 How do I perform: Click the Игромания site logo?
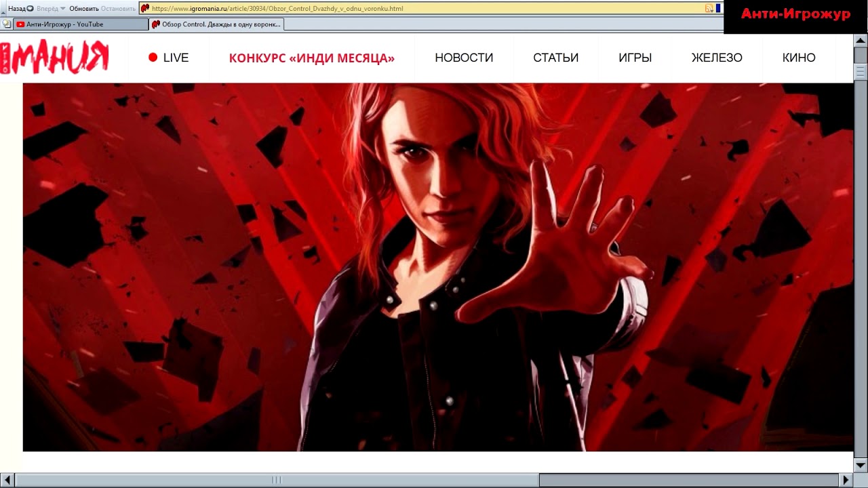coord(54,57)
